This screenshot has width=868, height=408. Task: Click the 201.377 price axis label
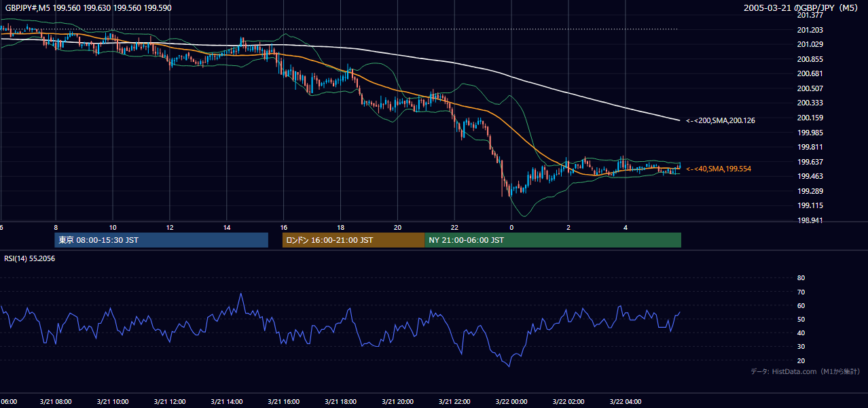(810, 15)
